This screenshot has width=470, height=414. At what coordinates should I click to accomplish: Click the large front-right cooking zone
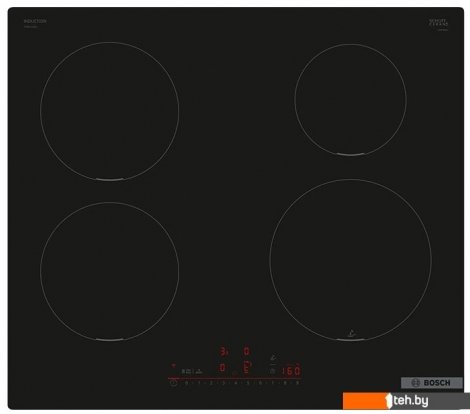coord(350,260)
